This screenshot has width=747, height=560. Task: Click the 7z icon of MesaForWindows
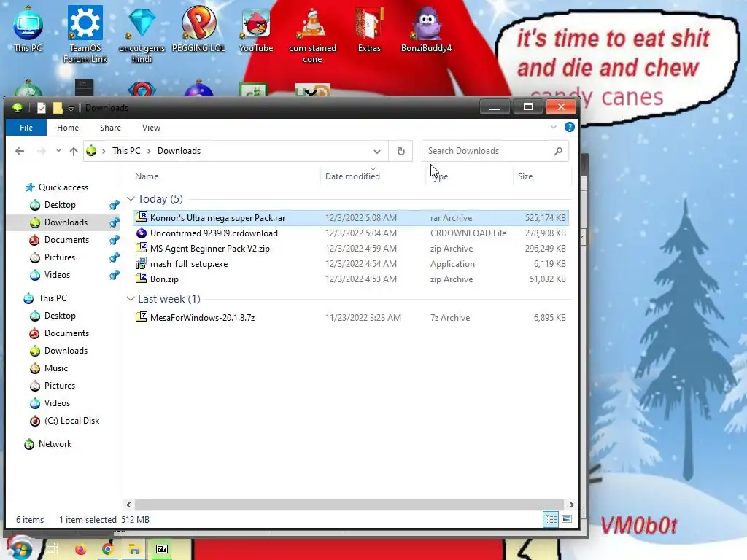tap(142, 316)
